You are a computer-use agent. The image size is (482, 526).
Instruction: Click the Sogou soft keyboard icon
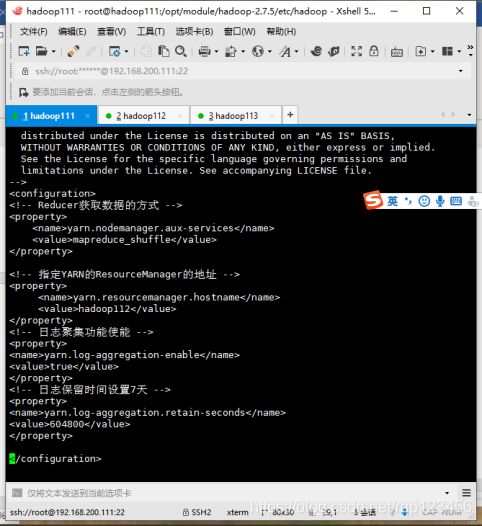pyautogui.click(x=456, y=201)
